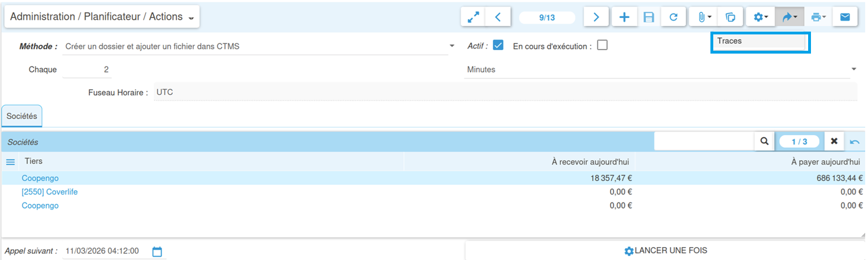
Task: Open the gear actions dropdown menu
Action: [761, 17]
